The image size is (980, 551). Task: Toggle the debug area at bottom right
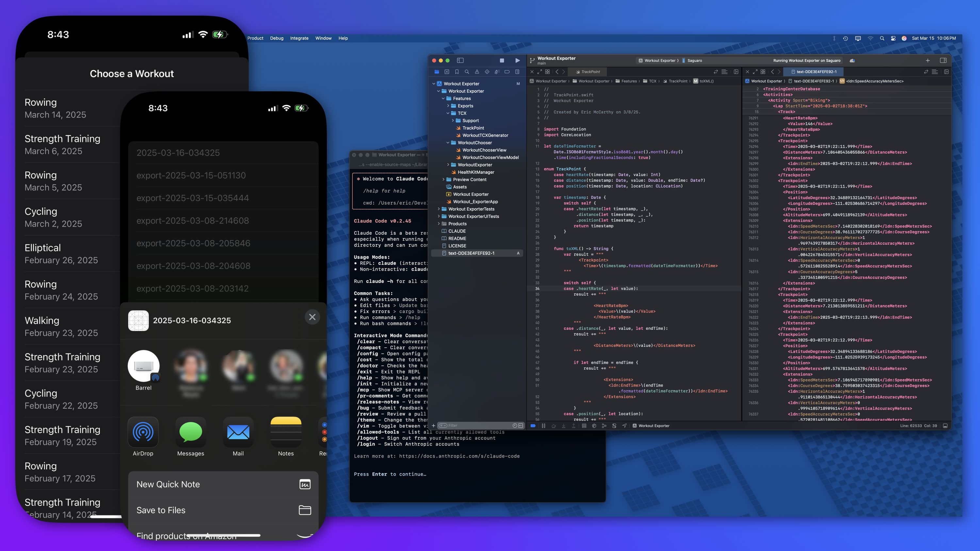tap(945, 426)
